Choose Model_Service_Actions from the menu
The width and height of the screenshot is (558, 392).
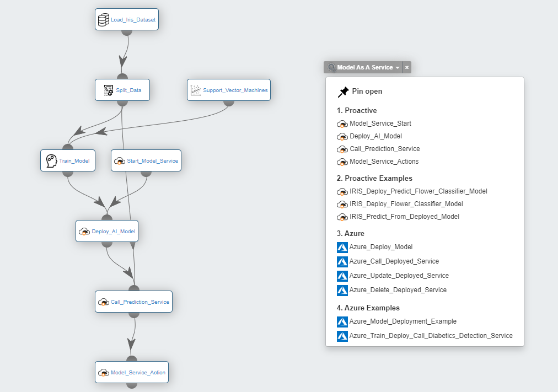[384, 162]
